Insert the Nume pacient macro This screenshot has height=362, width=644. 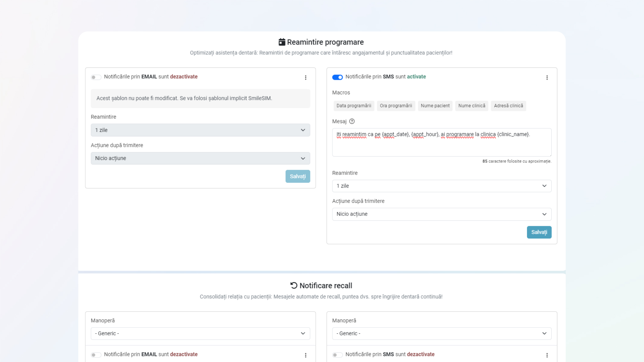[435, 106]
